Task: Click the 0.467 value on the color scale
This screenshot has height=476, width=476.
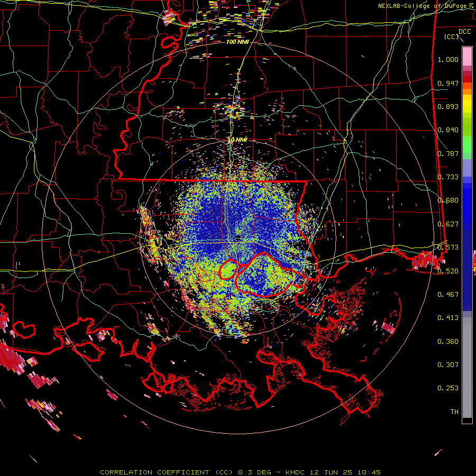Action: (448, 295)
